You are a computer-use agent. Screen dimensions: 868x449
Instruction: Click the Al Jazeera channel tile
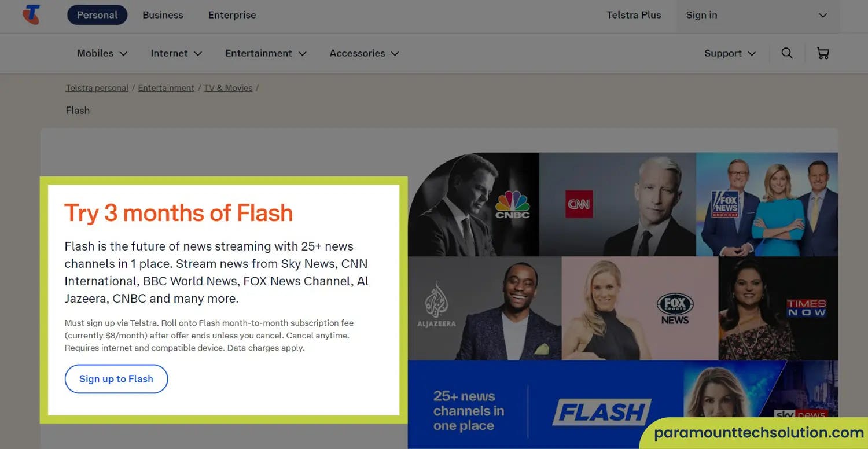(x=484, y=308)
